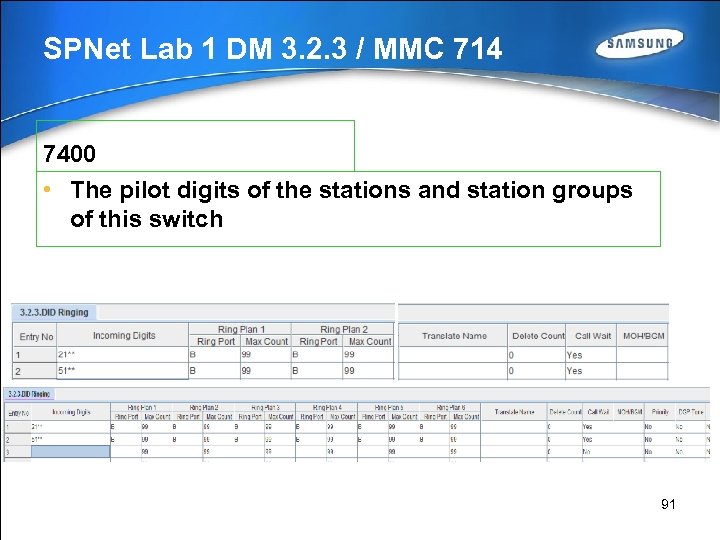
Task: Click DSP Tone header in lower table
Action: coord(691,412)
